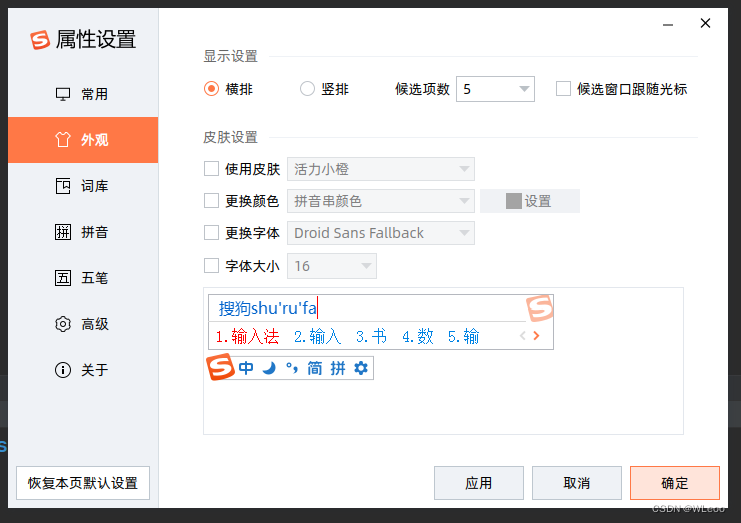Click the 拼 pinyin mode toolbar icon
The width and height of the screenshot is (741, 523).
(x=337, y=368)
